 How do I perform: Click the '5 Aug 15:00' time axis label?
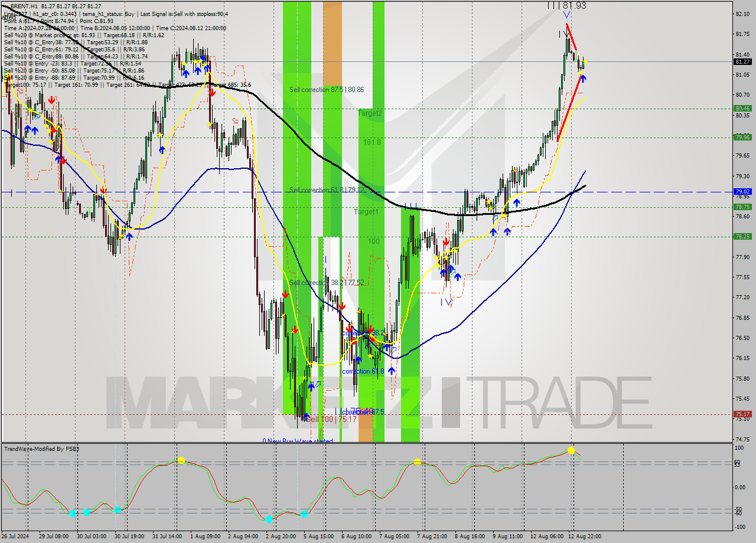[318, 537]
